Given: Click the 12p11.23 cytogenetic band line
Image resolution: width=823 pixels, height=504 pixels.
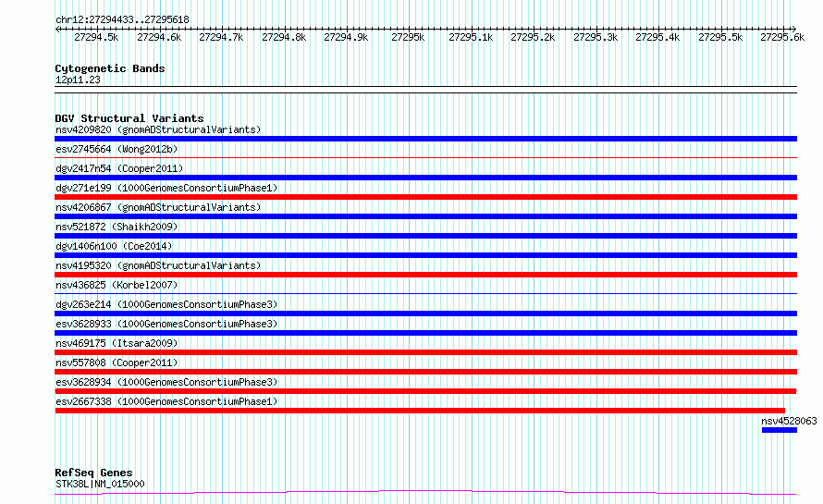Looking at the screenshot, I should (425, 90).
